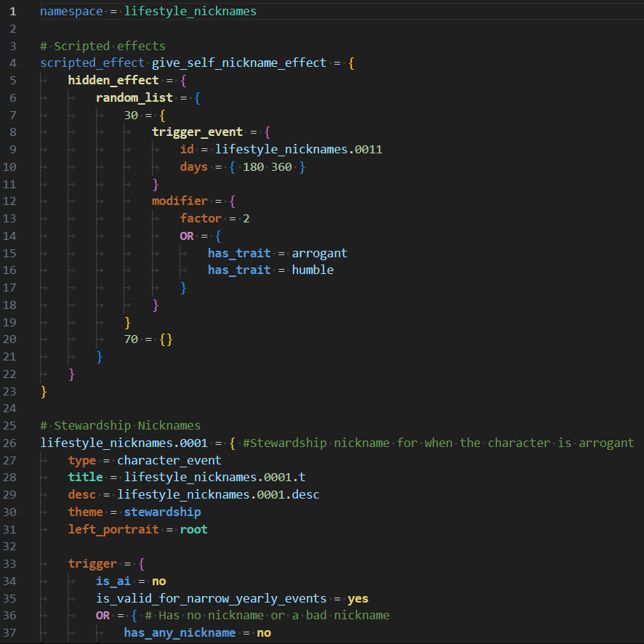
Task: Click the stewardship theme value
Action: 162,512
